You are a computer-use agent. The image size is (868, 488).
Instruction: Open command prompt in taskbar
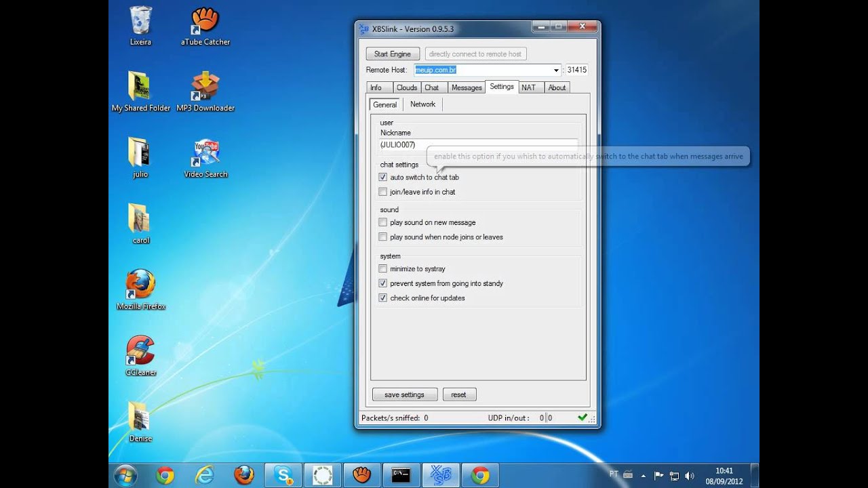(401, 475)
